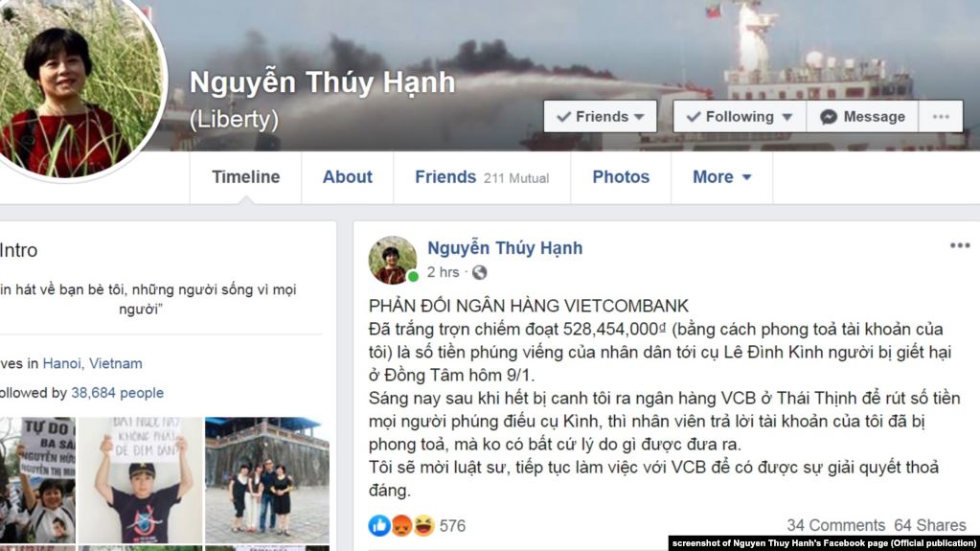Toggle the Following checkmark button

tap(740, 116)
